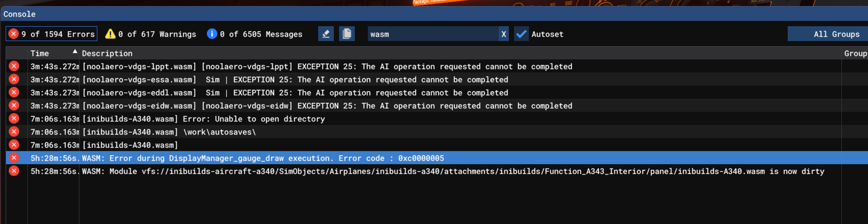Click the wasm search filter field

pos(432,34)
